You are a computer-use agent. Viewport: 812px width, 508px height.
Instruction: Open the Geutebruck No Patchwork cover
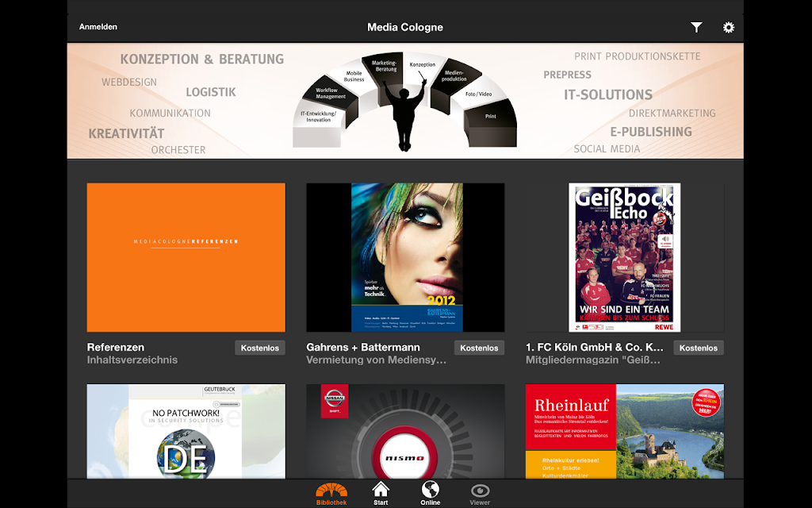(186, 431)
